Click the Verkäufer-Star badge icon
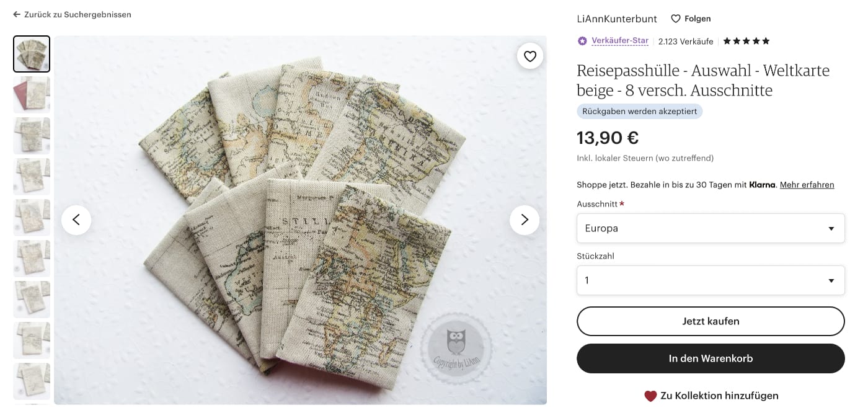The height and width of the screenshot is (418, 868). (x=582, y=40)
